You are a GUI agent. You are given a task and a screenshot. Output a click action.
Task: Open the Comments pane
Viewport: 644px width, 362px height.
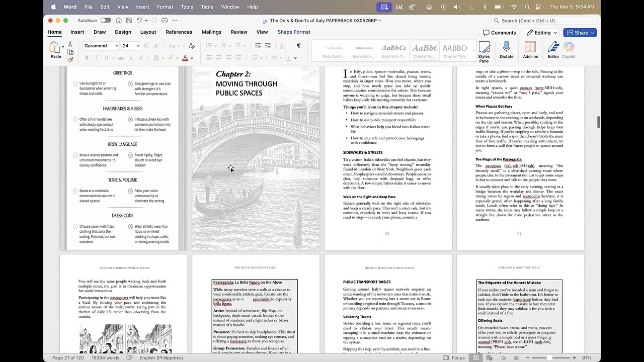[x=499, y=33]
